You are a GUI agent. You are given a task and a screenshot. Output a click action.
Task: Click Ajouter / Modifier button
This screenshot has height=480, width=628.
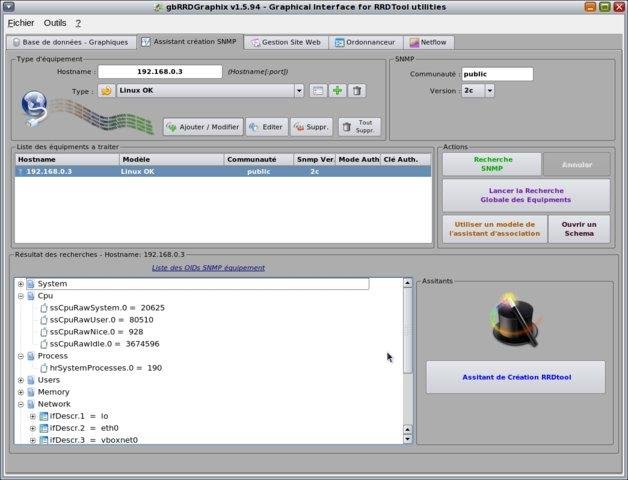pyautogui.click(x=203, y=127)
